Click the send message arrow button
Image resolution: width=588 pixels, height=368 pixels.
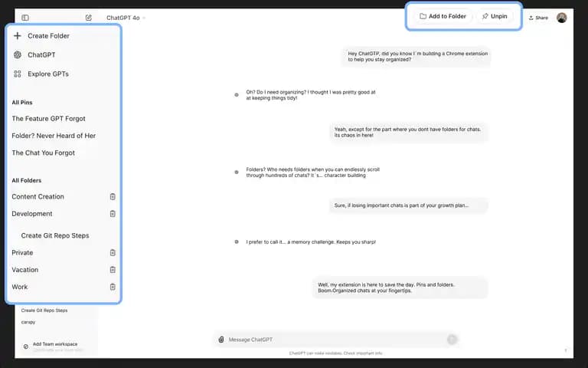point(452,340)
